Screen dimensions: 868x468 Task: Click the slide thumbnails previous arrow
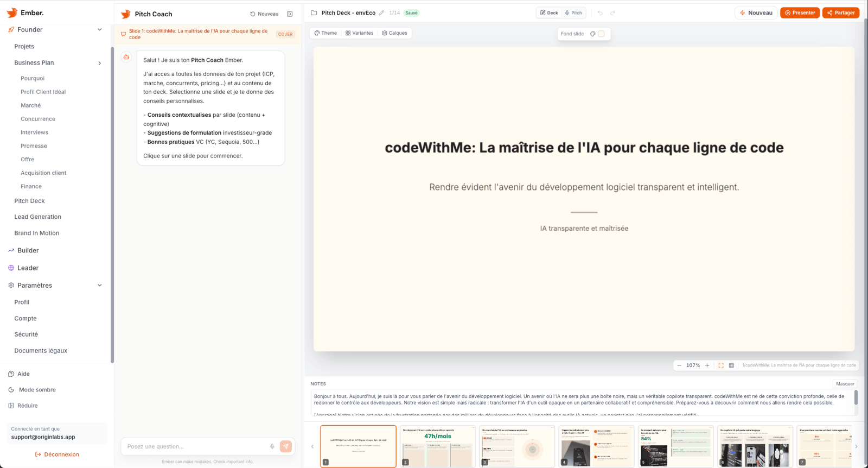click(312, 446)
